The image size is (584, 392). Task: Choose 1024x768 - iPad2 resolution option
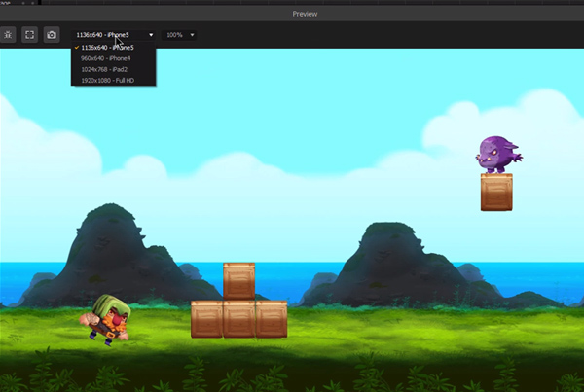coord(113,69)
